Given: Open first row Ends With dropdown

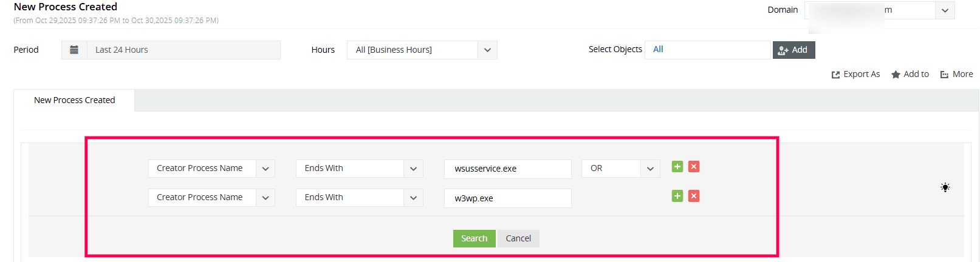Looking at the screenshot, I should coord(359,168).
